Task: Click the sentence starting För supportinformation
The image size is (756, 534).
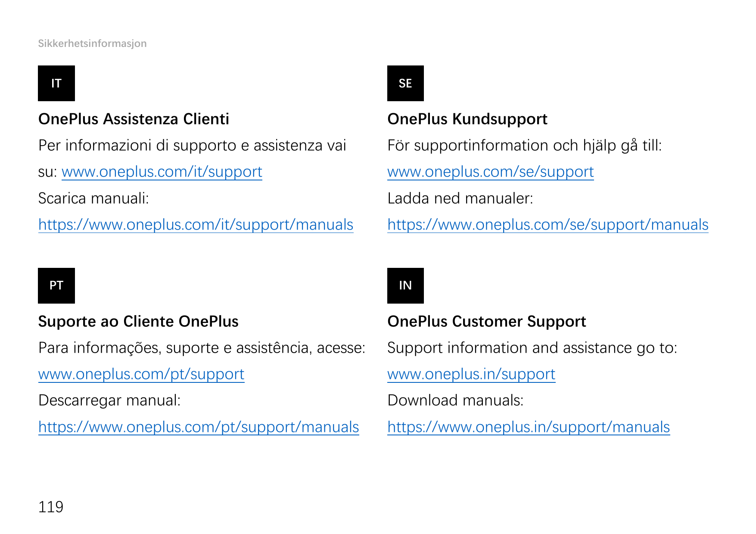Action: [x=525, y=146]
